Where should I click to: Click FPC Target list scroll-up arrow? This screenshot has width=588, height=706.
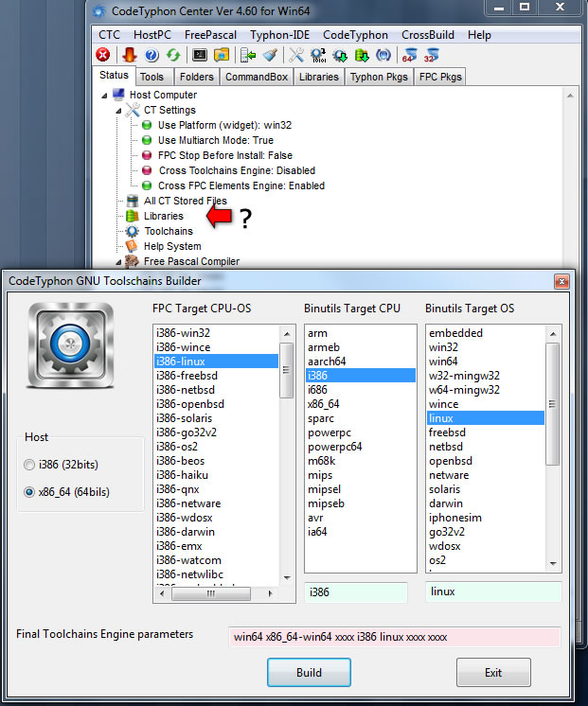click(287, 334)
